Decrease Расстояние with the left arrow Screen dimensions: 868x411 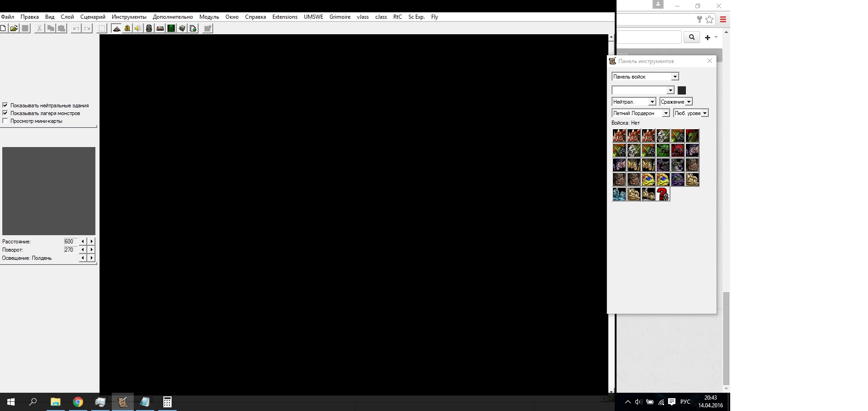click(83, 241)
